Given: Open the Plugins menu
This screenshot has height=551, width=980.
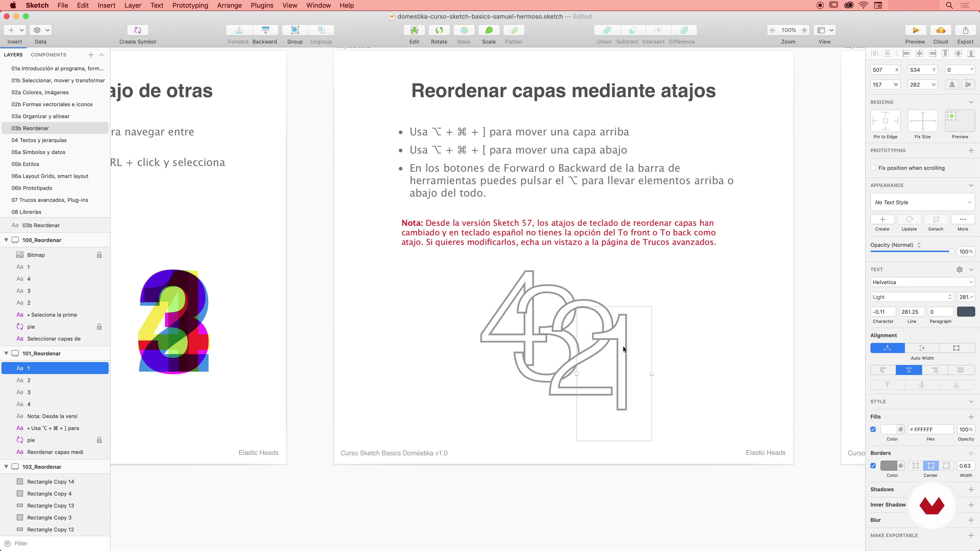Looking at the screenshot, I should 262,5.
